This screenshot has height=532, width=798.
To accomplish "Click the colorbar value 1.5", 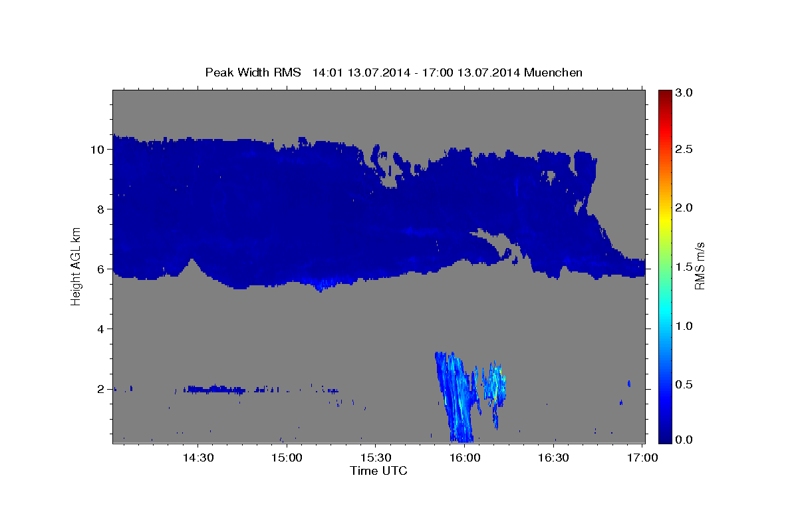I will (x=684, y=267).
